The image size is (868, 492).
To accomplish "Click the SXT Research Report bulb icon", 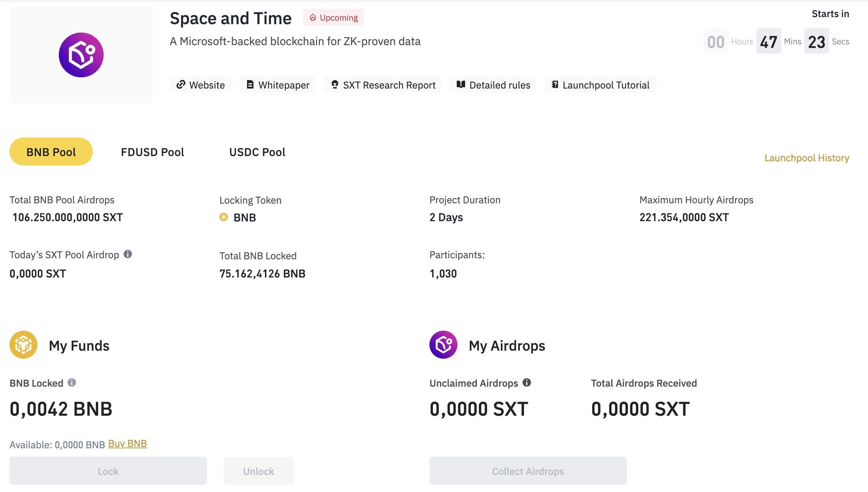I will (x=335, y=85).
